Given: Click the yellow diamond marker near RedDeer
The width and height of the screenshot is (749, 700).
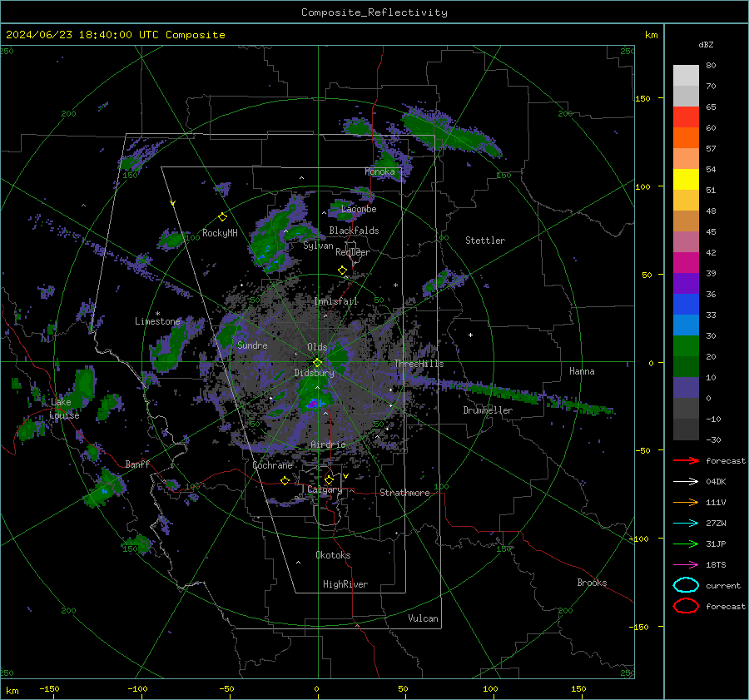Looking at the screenshot, I should coord(342,271).
